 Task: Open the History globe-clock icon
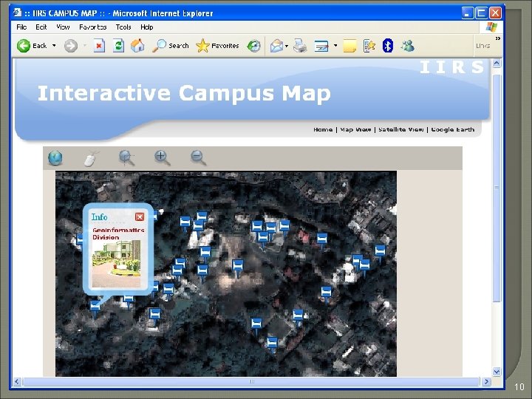click(253, 46)
